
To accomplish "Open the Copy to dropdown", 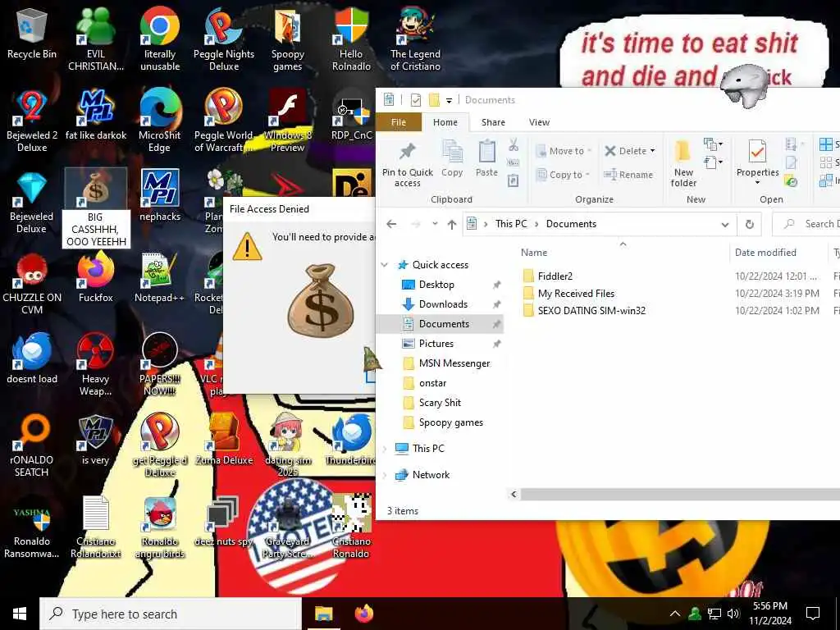I will coord(563,175).
